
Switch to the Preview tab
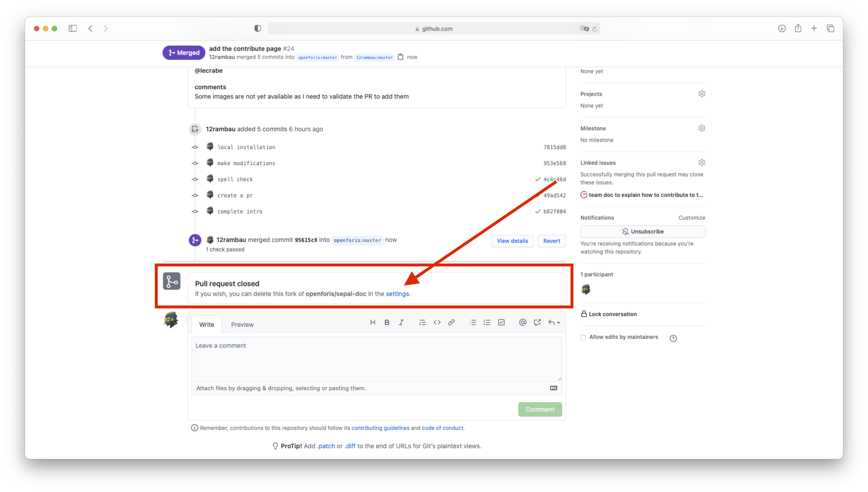242,324
